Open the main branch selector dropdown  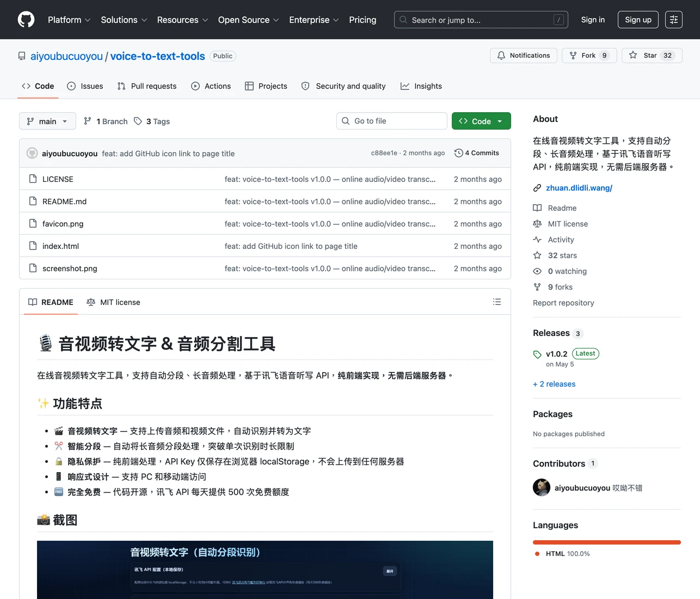[47, 121]
